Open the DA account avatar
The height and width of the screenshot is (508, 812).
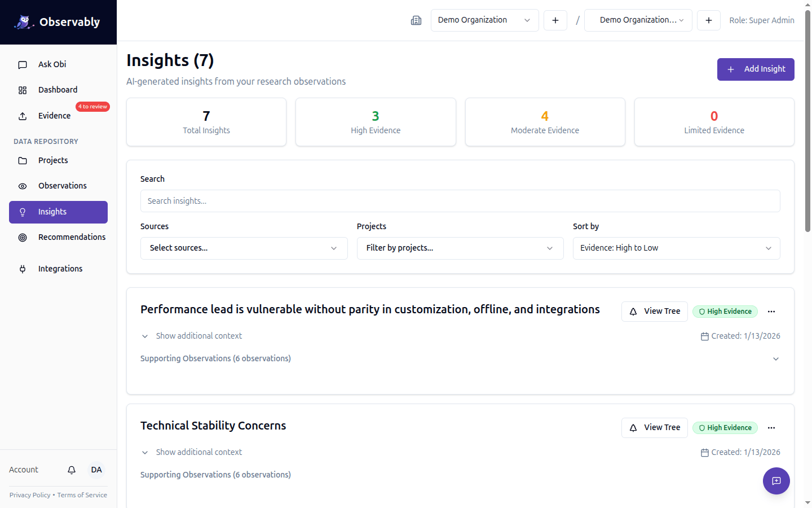pos(96,470)
